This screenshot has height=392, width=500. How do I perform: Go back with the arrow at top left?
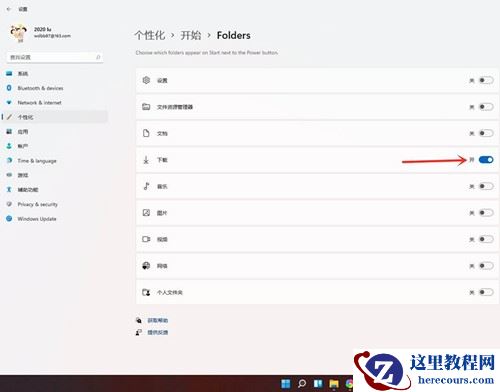[x=9, y=9]
